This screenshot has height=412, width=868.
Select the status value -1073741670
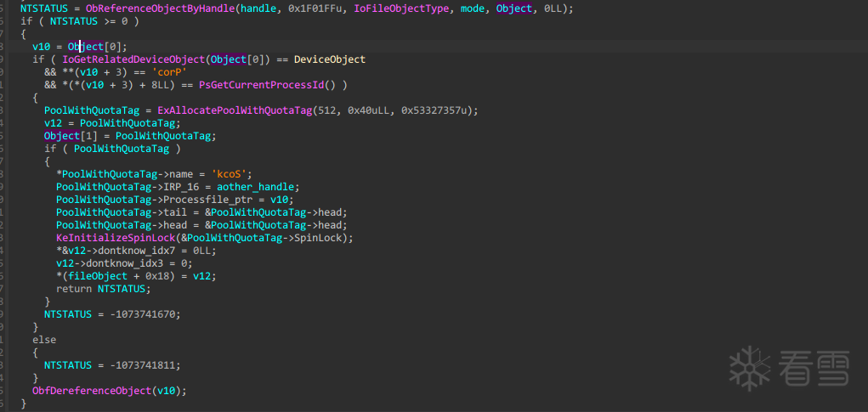pos(142,314)
